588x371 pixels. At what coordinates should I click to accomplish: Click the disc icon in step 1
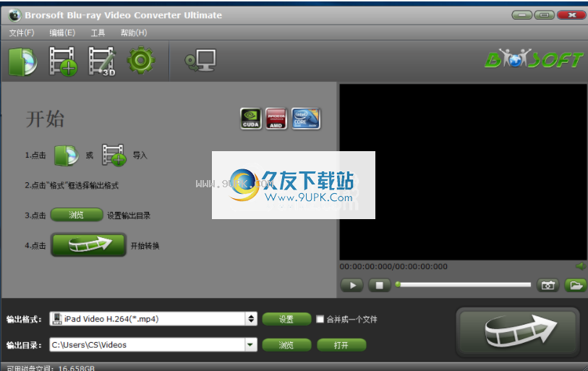coord(66,155)
